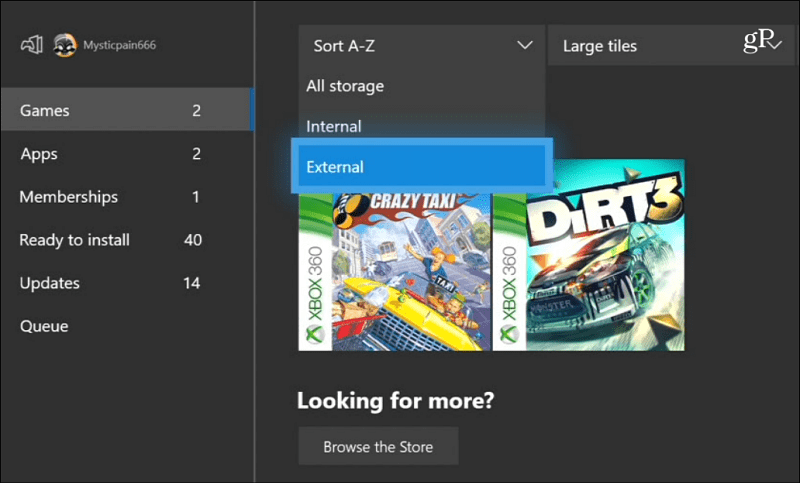This screenshot has height=483, width=800.
Task: Choose All storage filter option
Action: pyautogui.click(x=422, y=86)
